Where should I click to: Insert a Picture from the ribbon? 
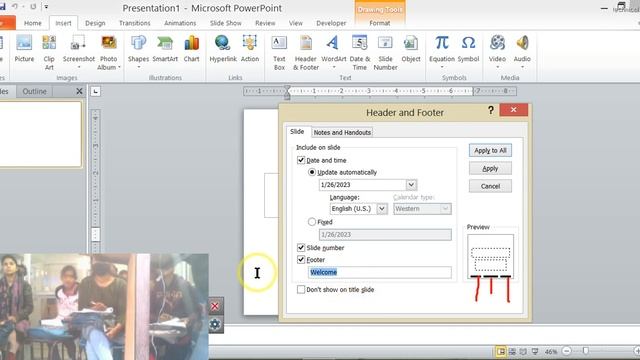[x=24, y=49]
